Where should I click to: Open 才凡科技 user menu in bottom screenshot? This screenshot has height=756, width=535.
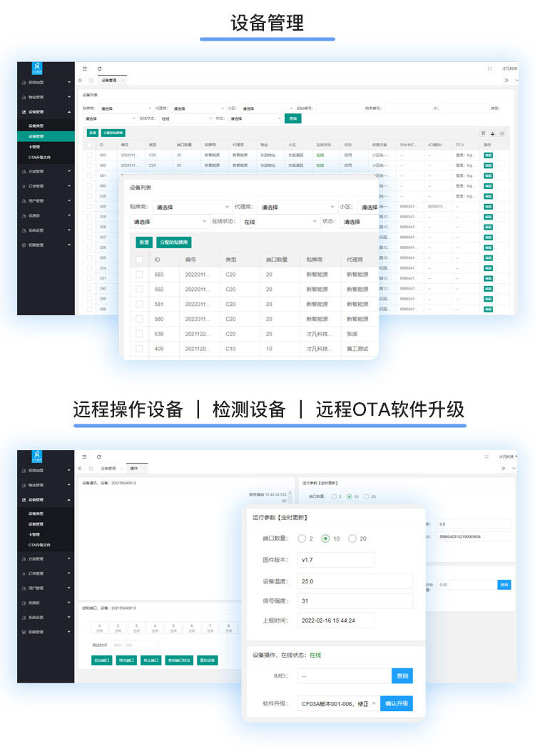507,456
